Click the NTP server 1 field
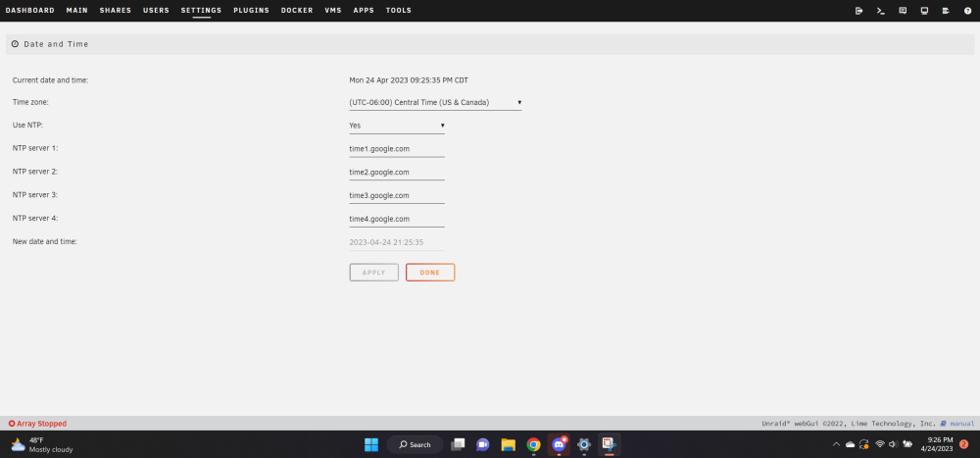The height and width of the screenshot is (458, 980). click(397, 149)
